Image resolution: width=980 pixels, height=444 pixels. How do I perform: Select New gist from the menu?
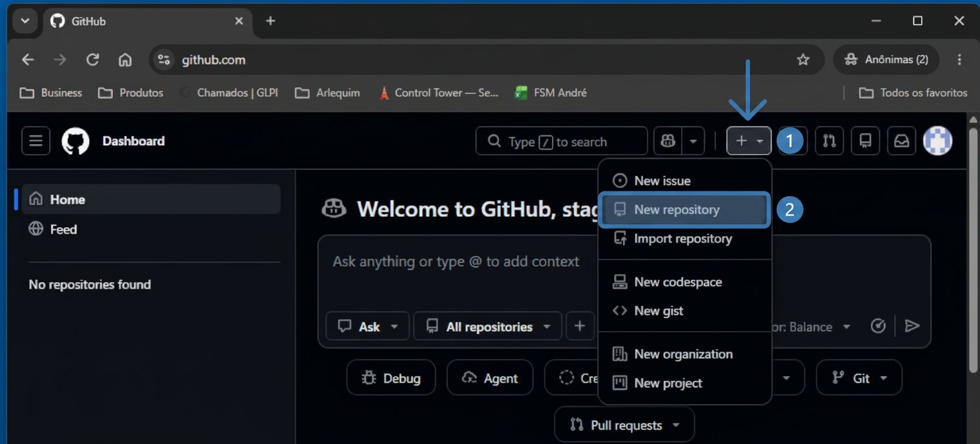685,310
